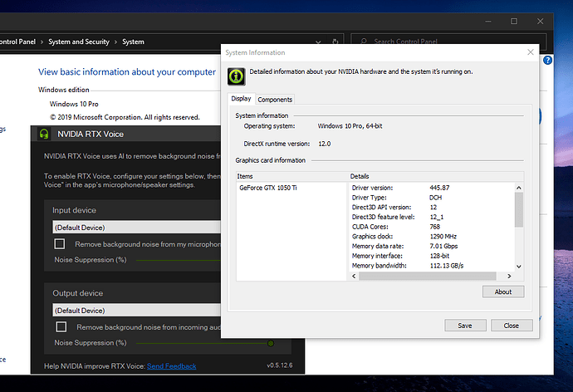
Task: Click chevron after System and Security breadcrumb
Action: [115, 42]
